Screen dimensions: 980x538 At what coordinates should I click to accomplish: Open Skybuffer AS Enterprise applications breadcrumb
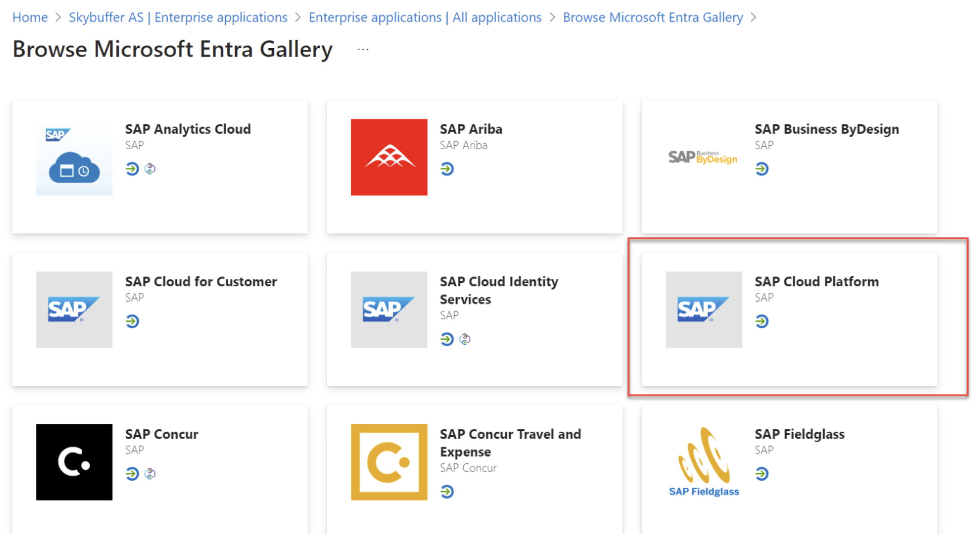(178, 17)
